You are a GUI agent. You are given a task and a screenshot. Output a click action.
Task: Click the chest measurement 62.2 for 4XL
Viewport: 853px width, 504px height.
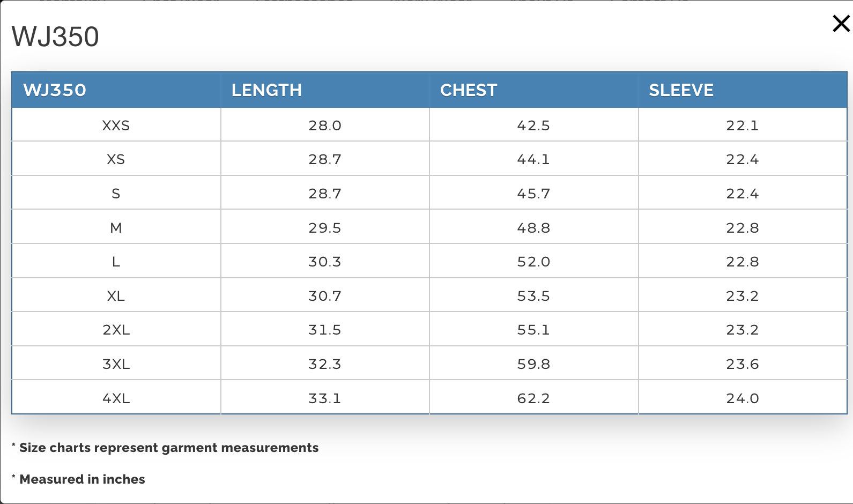533,398
